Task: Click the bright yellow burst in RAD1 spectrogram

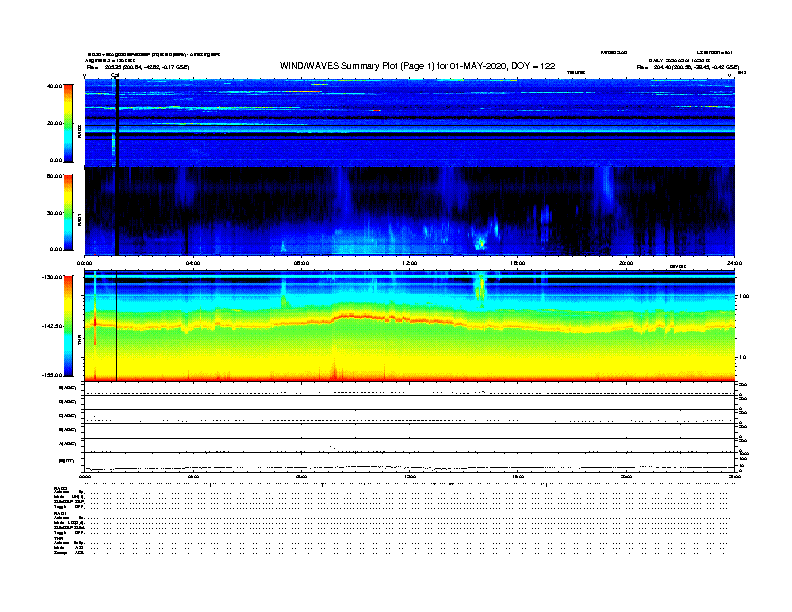Action: click(x=481, y=243)
